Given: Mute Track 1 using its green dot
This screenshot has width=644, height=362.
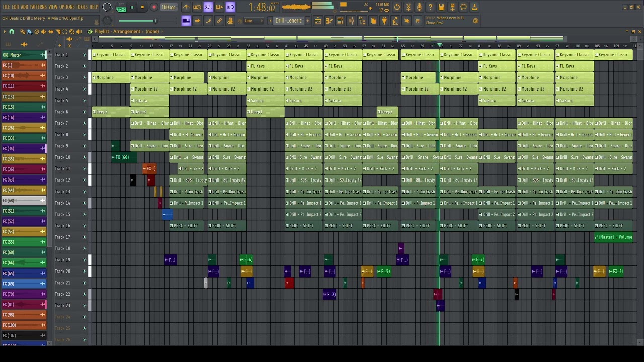Looking at the screenshot, I should coord(84,55).
